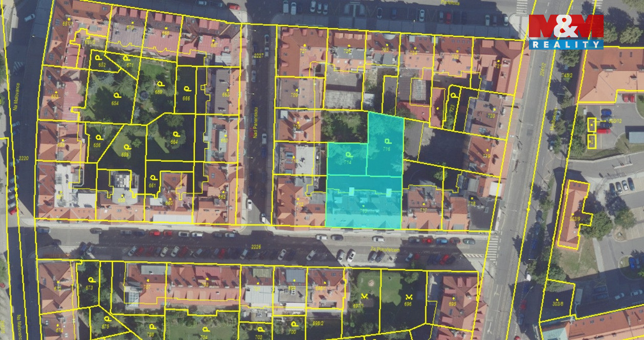
Task: Click the garden symbol in parcel 673
Action: point(91,280)
